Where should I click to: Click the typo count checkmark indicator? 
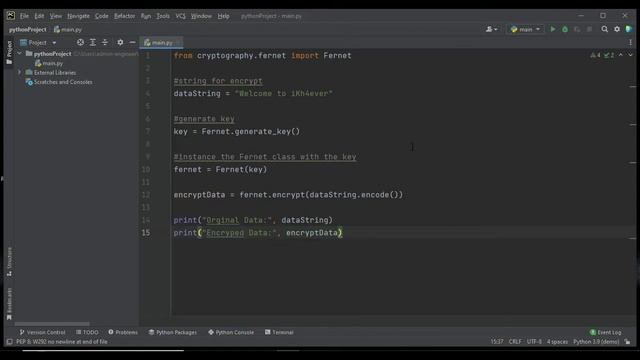pos(609,55)
